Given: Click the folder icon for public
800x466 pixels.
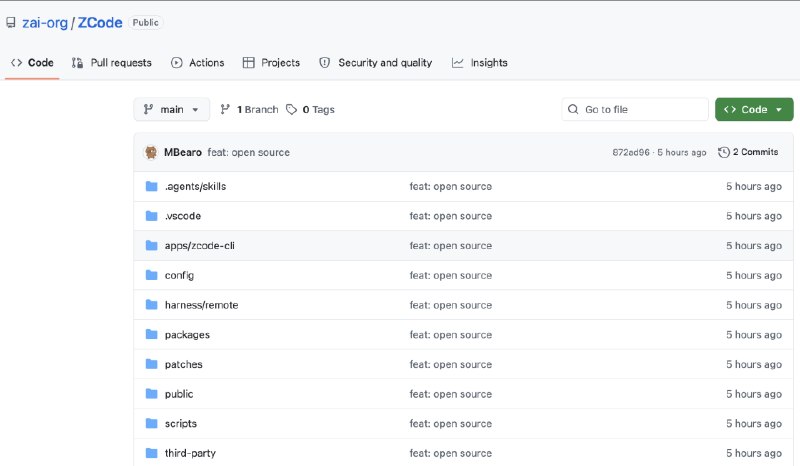Looking at the screenshot, I should (152, 394).
